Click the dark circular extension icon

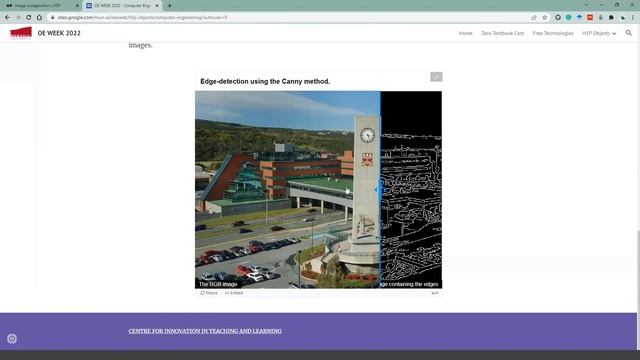(x=558, y=18)
